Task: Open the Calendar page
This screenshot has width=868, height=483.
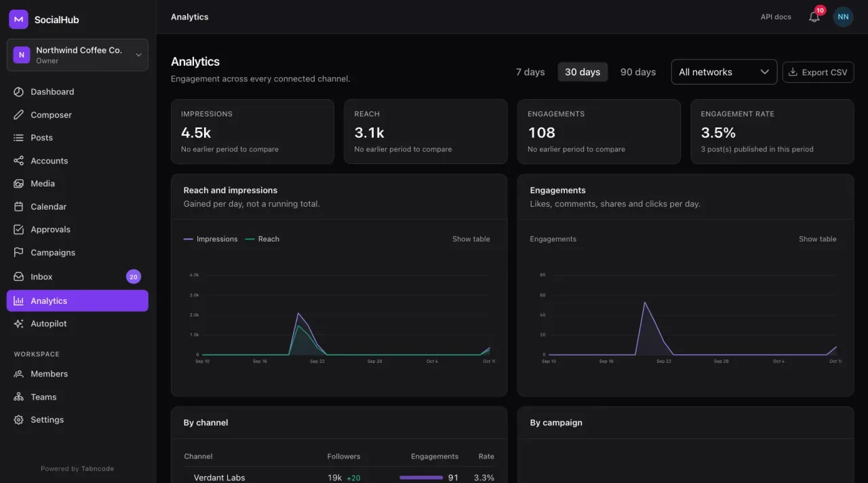Action: click(77, 207)
